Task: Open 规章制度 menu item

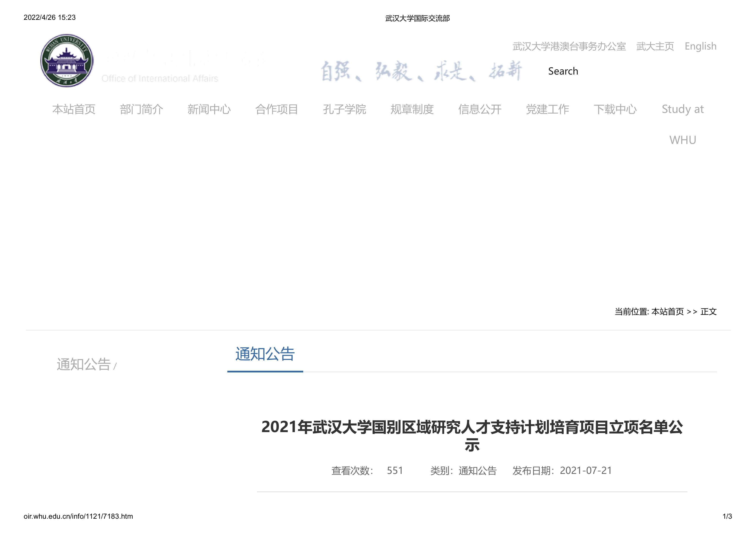Action: (412, 109)
